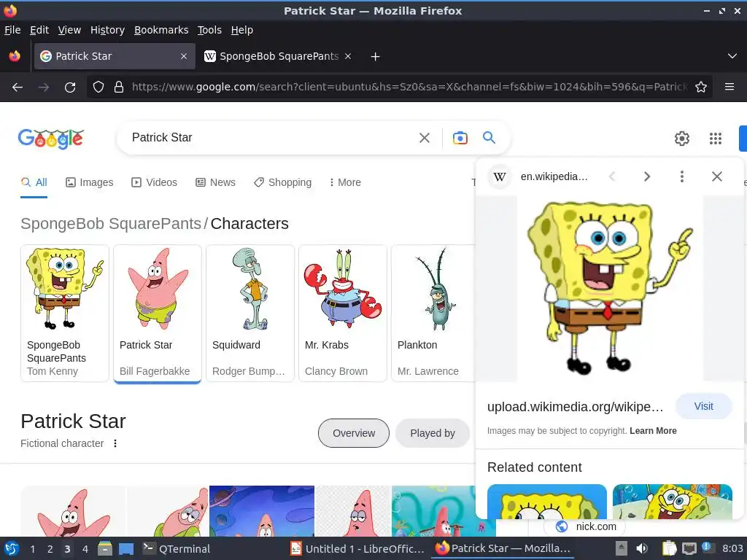
Task: Open the File menu
Action: coord(12,30)
